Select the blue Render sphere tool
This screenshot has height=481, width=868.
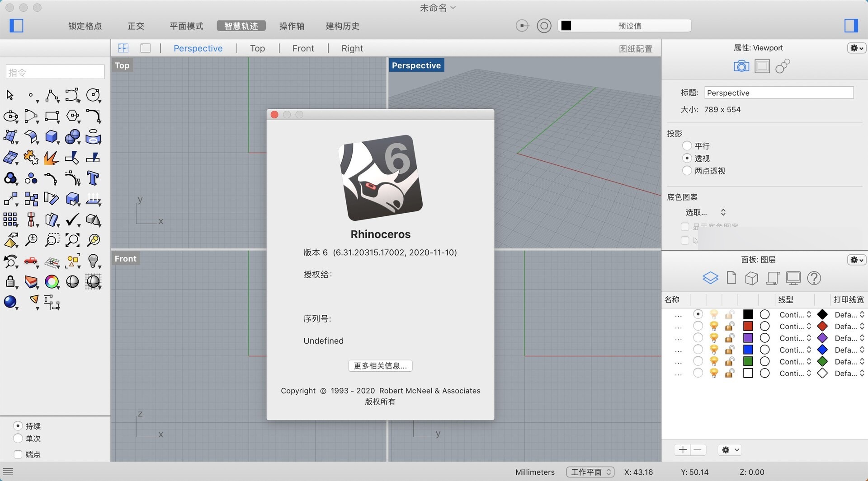(x=10, y=302)
